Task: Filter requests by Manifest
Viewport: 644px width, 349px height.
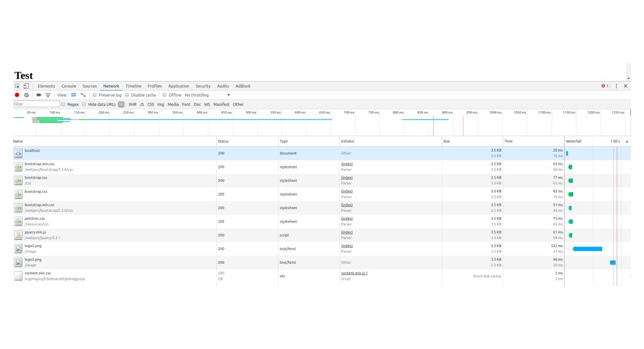Action: click(221, 105)
